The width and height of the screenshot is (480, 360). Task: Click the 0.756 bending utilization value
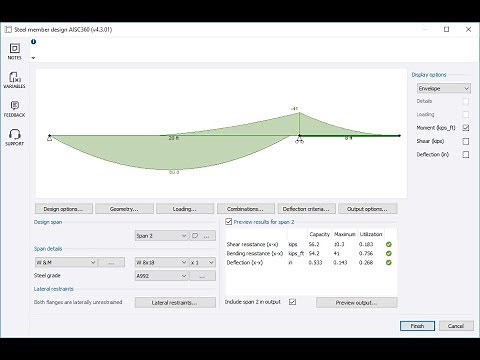coord(366,253)
